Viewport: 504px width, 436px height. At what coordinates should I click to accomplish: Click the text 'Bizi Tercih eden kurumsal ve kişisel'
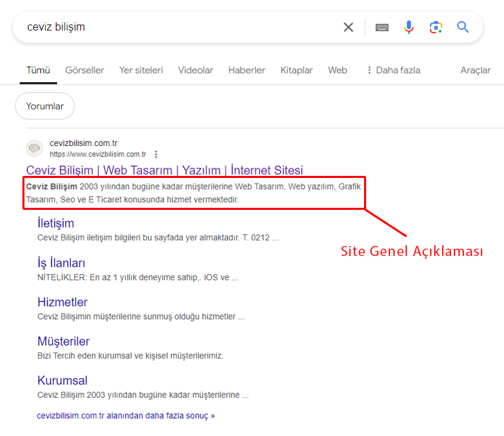pyautogui.click(x=130, y=356)
